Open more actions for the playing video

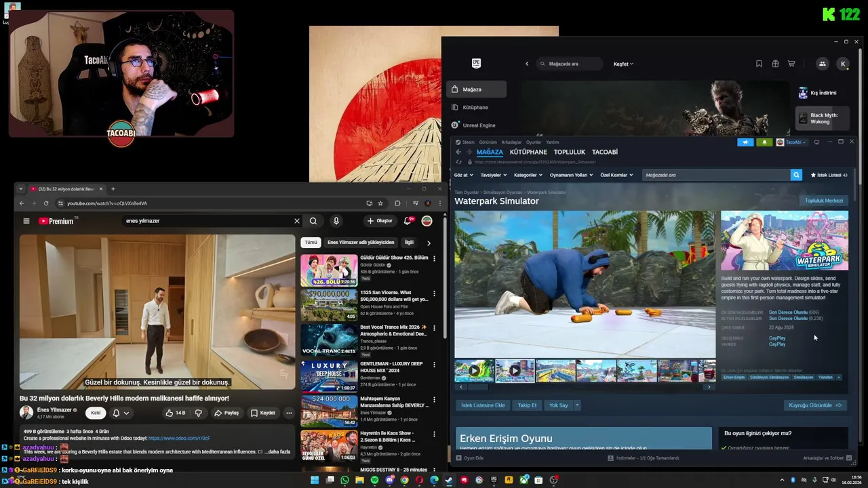289,413
